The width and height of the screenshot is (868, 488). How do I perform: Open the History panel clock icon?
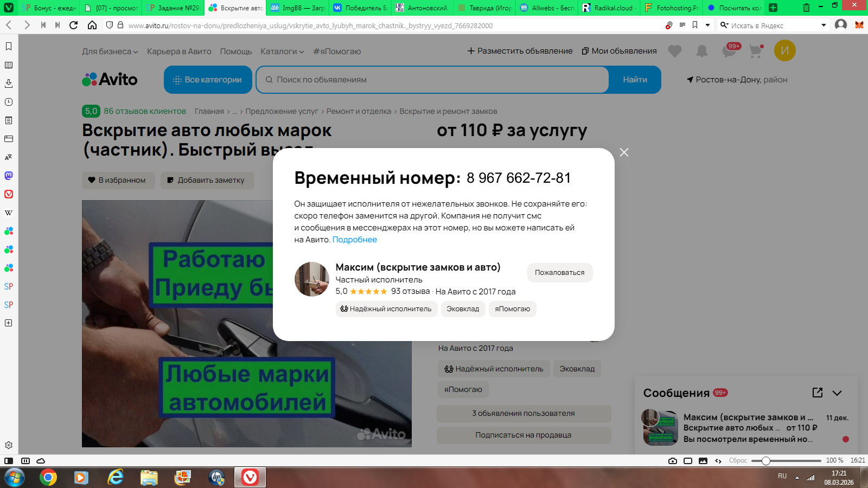(9, 102)
